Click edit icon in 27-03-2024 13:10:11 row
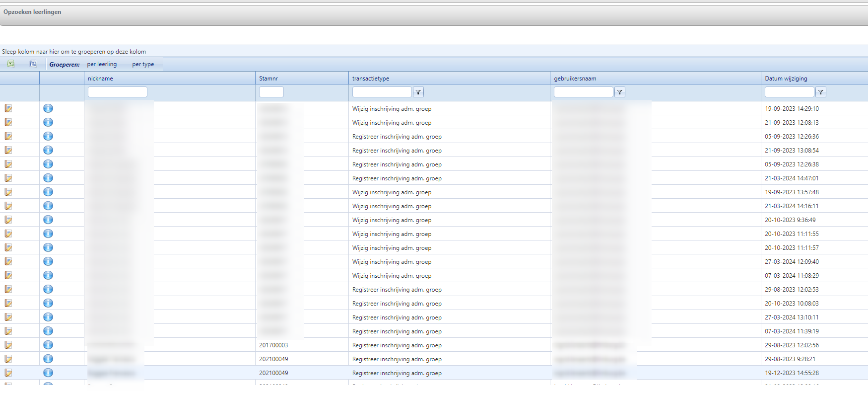Image resolution: width=868 pixels, height=393 pixels. [x=8, y=317]
